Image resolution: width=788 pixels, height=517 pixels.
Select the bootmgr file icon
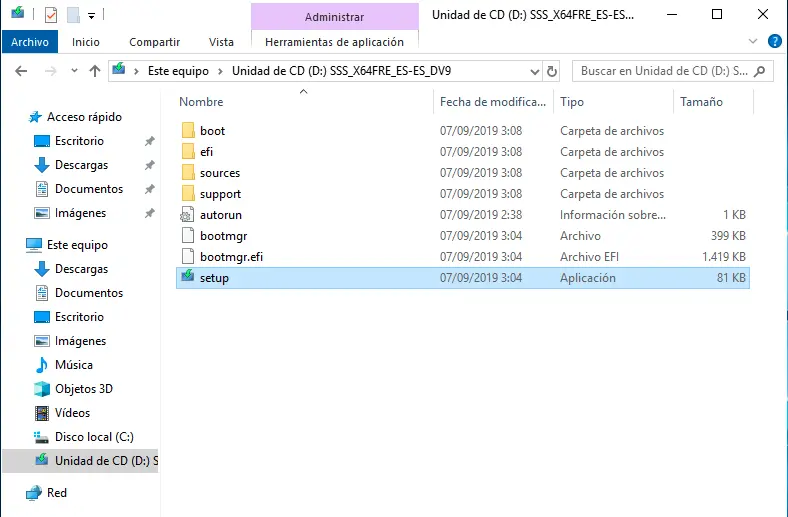187,236
